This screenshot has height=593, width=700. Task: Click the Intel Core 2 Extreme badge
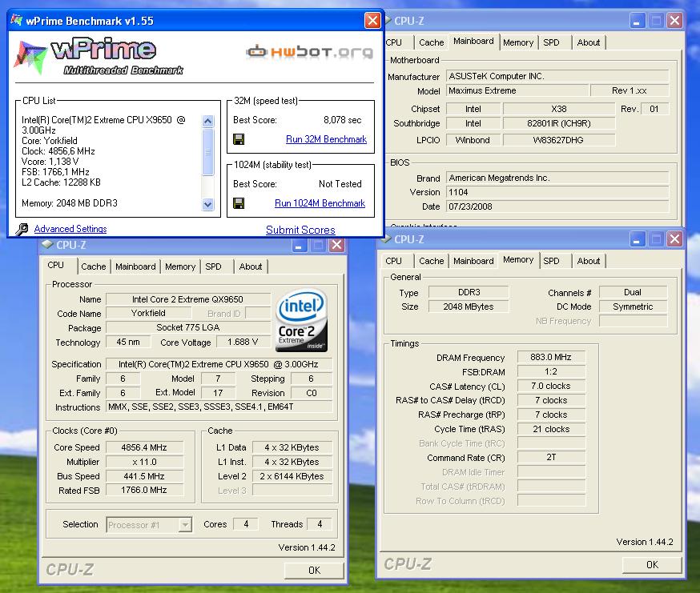point(301,320)
